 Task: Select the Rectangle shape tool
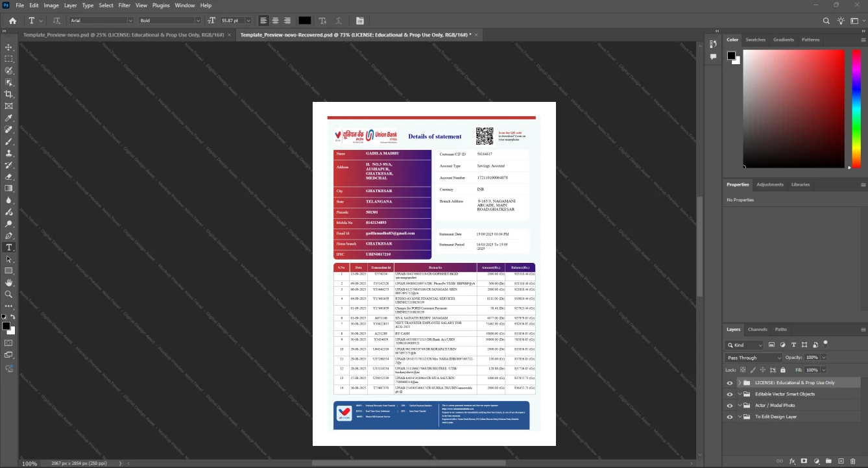coord(9,271)
